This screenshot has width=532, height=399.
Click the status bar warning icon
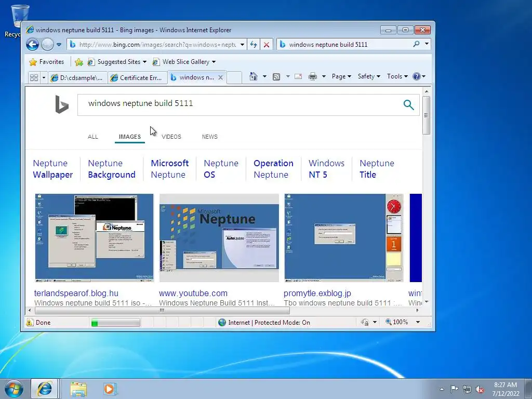coord(30,322)
